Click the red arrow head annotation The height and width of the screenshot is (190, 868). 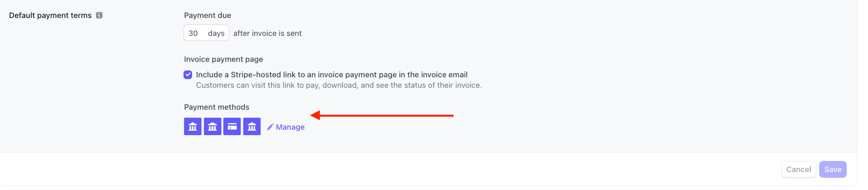coord(315,115)
